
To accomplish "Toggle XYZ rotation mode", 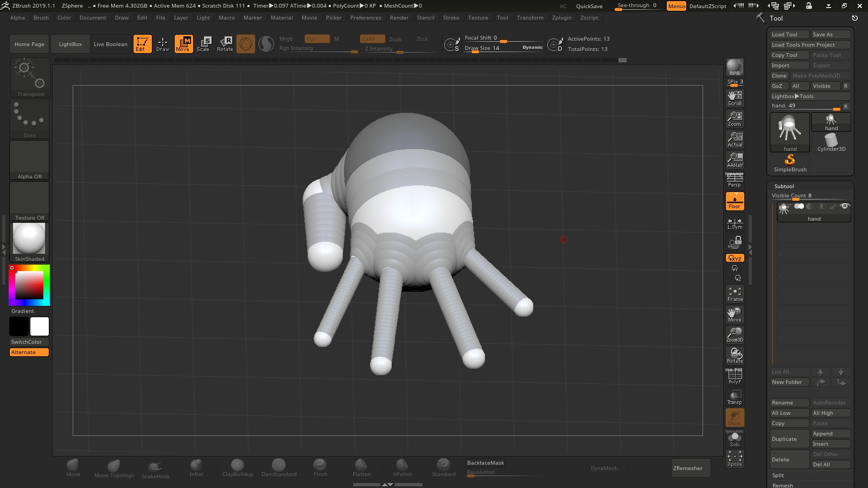I will [735, 258].
